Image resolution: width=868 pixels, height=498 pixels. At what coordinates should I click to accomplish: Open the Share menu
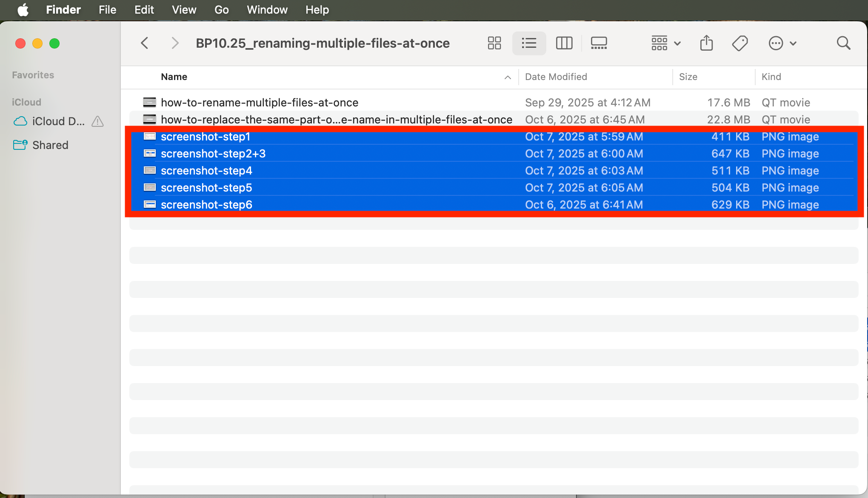(706, 43)
